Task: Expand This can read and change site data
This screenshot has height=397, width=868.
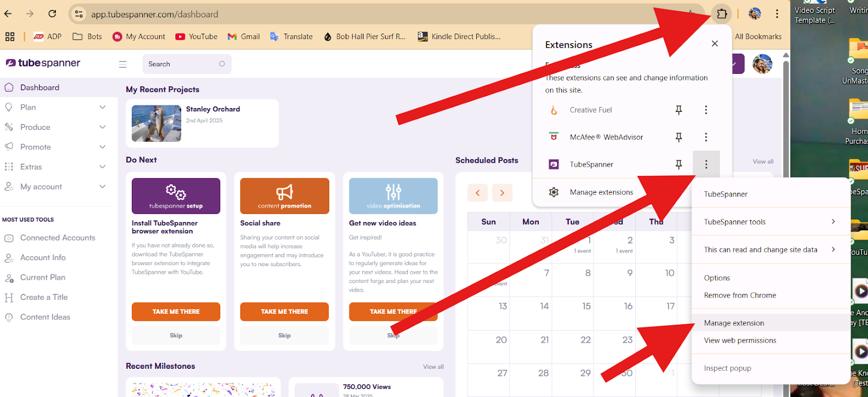Action: click(x=771, y=250)
